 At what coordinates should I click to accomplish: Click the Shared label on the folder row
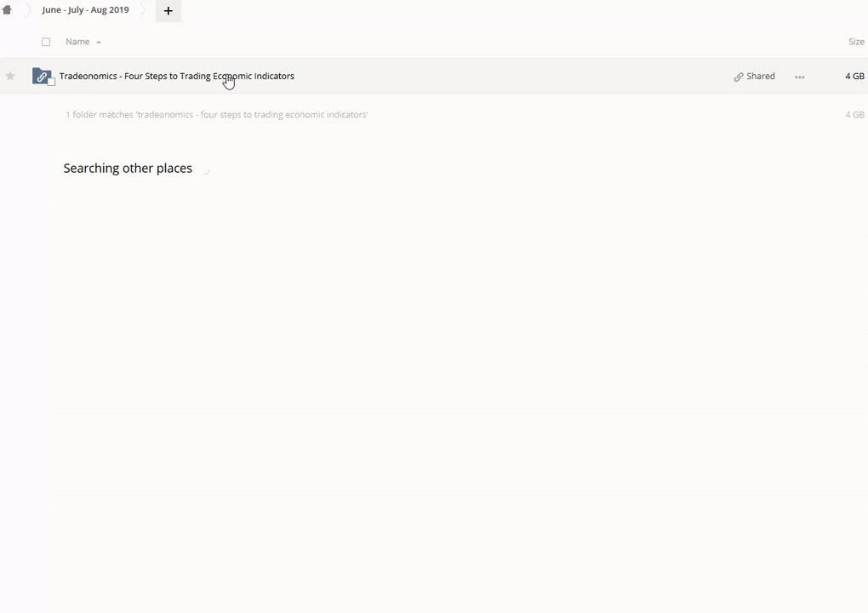[x=760, y=77]
